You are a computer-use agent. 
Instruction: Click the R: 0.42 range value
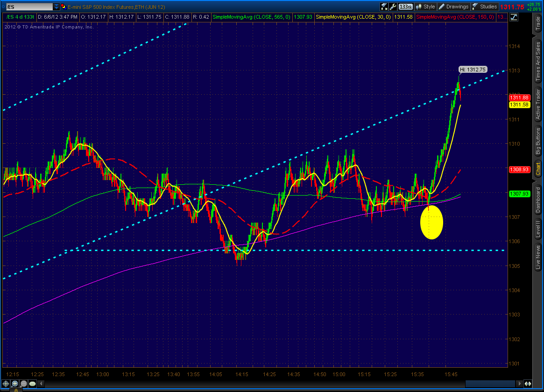(x=201, y=17)
